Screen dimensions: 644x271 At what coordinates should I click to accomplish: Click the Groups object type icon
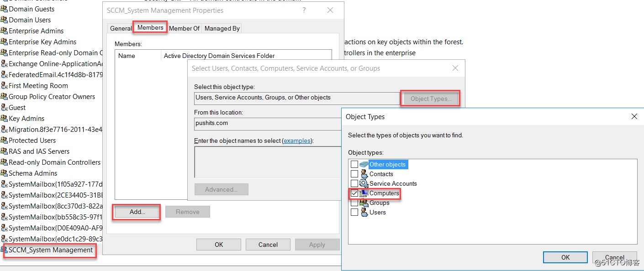364,203
